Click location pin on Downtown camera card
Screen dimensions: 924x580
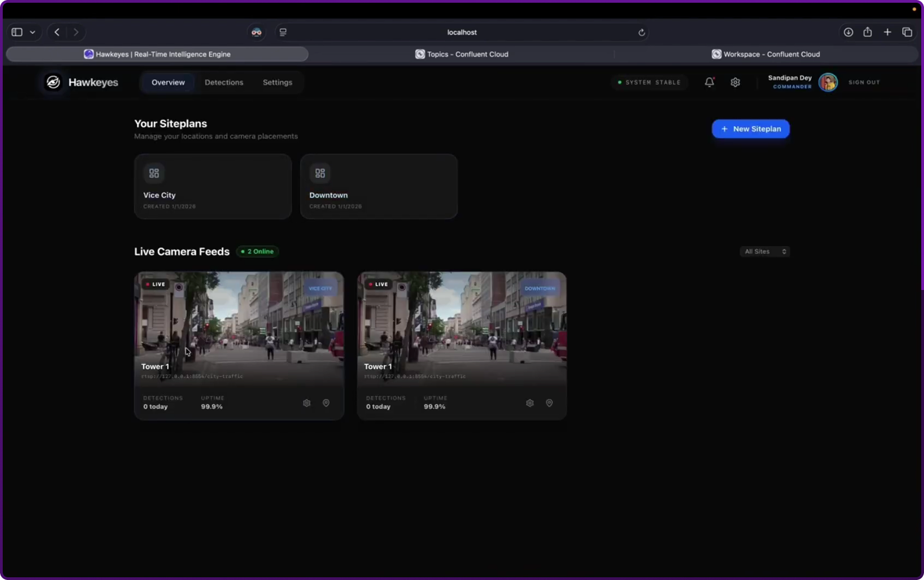549,403
